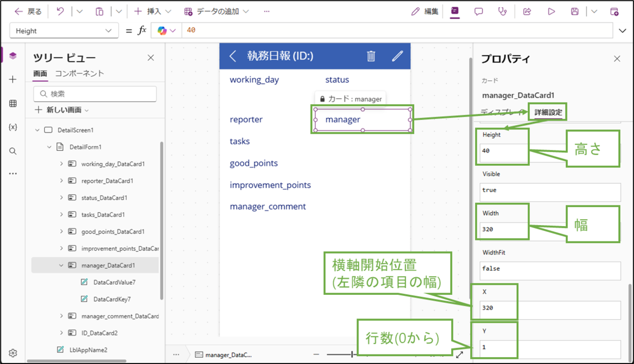
Task: Undo the last action
Action: click(60, 11)
